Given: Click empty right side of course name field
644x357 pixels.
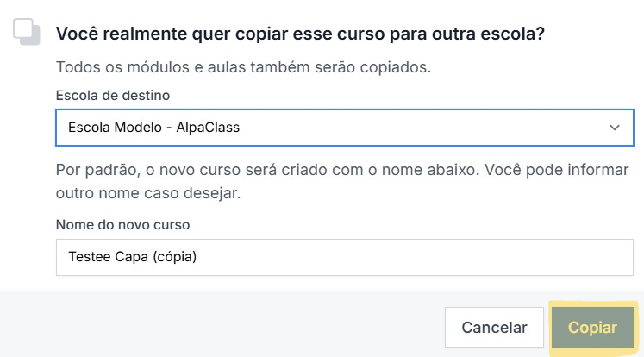Looking at the screenshot, I should [x=474, y=257].
